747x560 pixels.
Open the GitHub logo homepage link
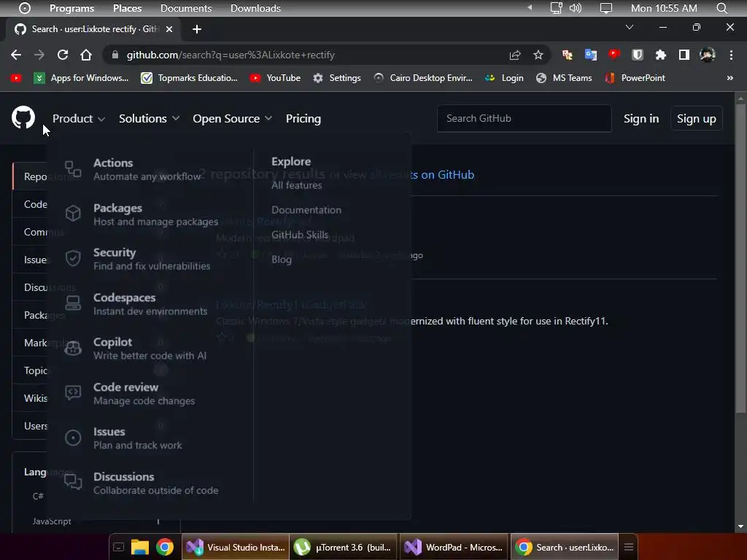tap(23, 117)
